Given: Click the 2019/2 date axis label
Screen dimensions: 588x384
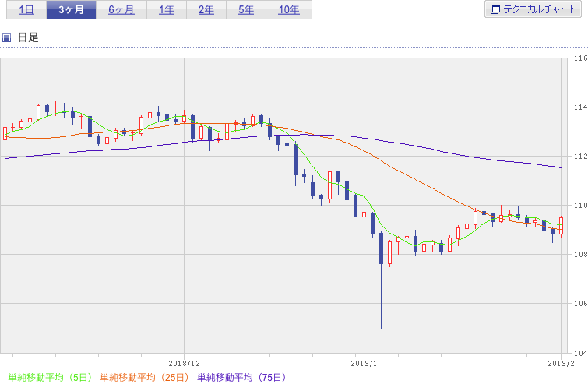Looking at the screenshot, I should (x=561, y=364).
